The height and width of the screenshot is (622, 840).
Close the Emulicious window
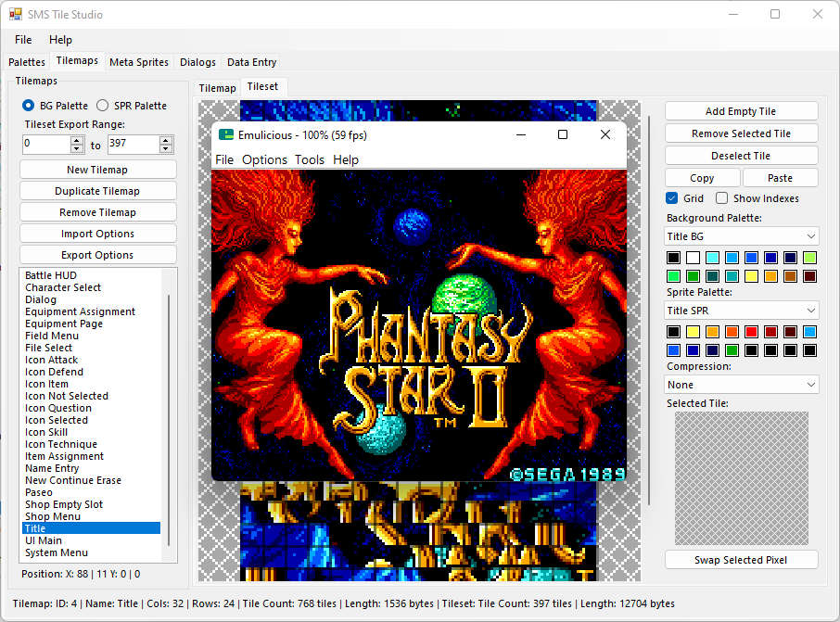(605, 134)
